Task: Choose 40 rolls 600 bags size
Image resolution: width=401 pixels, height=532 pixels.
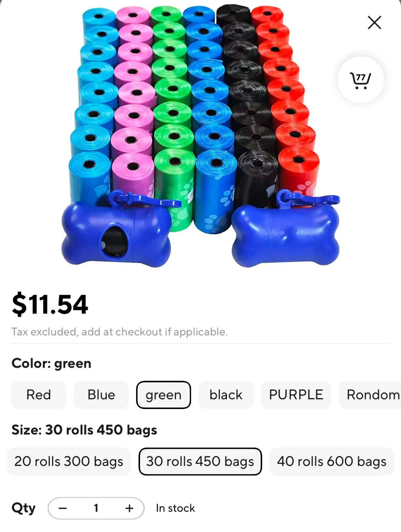Action: click(x=332, y=462)
